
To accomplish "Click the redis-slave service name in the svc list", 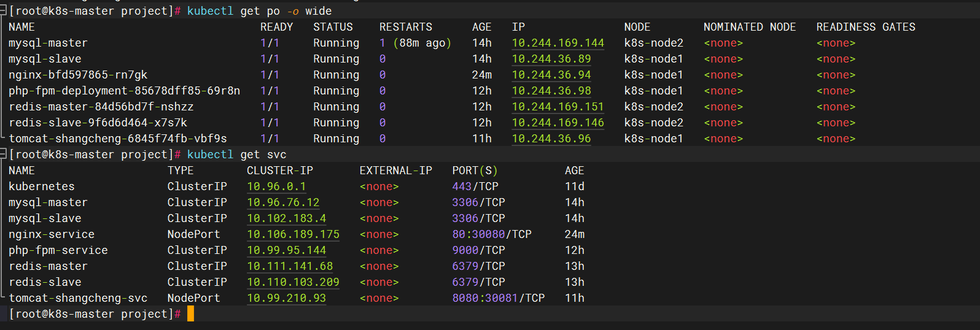I will coord(45,282).
